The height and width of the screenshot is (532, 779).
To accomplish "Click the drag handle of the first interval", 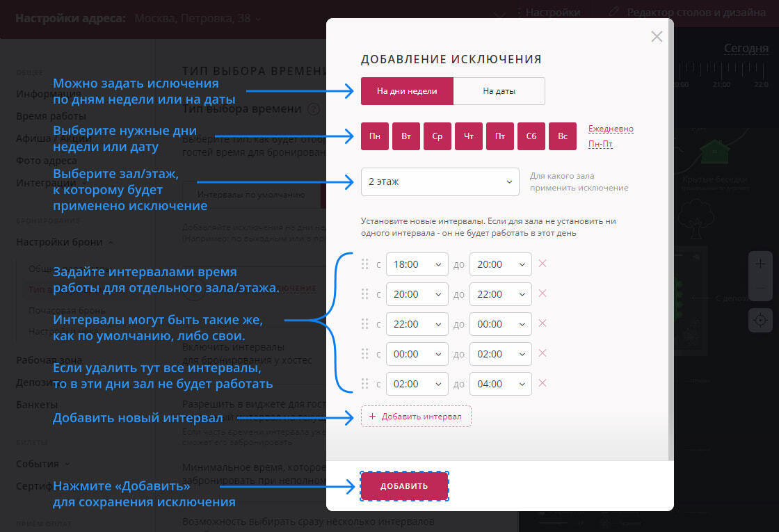I will point(364,264).
